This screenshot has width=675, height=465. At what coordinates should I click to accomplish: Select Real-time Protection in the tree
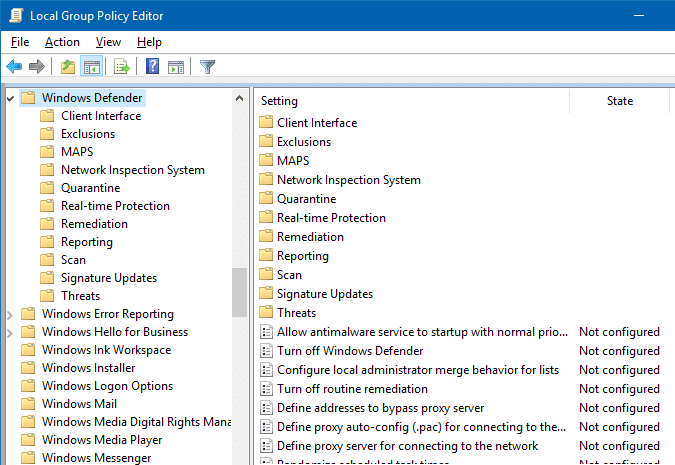click(115, 206)
